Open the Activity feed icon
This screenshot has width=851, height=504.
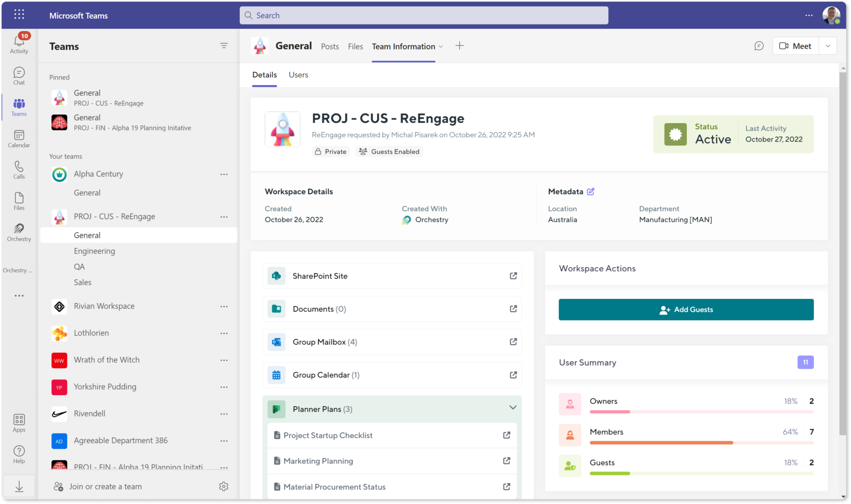[x=19, y=41]
